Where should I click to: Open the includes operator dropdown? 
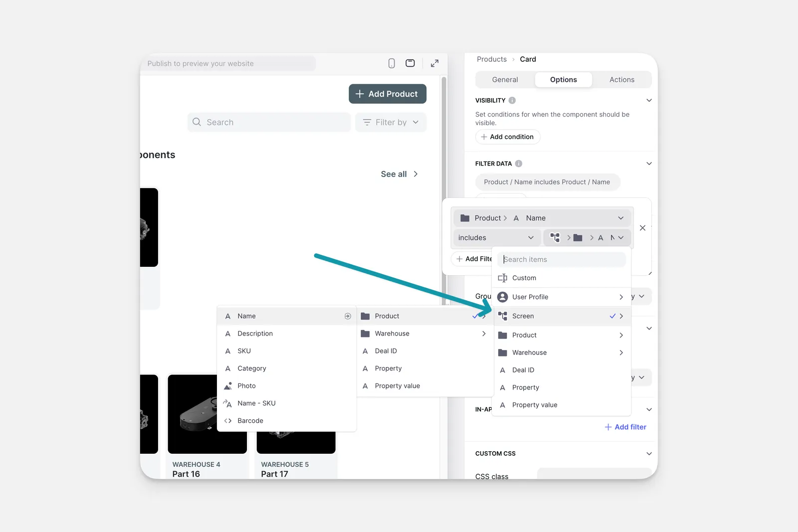click(x=496, y=238)
